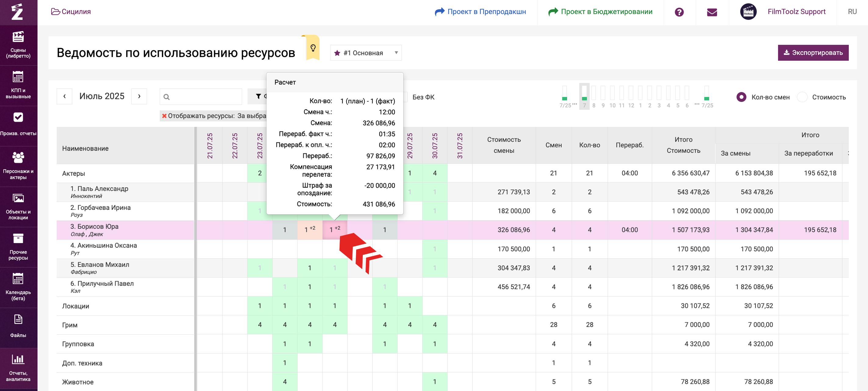
Task: Remove the Отображать ресурсы filter tag
Action: click(x=164, y=116)
